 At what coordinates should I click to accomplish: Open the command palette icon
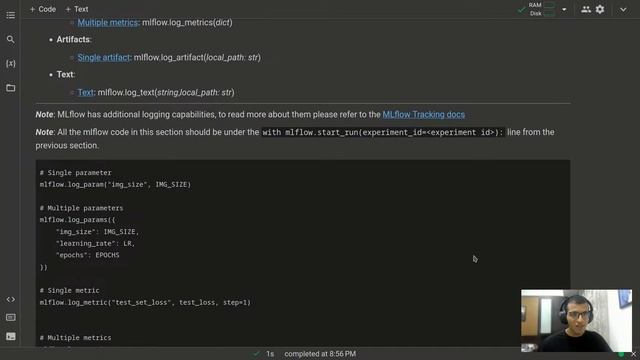11,317
